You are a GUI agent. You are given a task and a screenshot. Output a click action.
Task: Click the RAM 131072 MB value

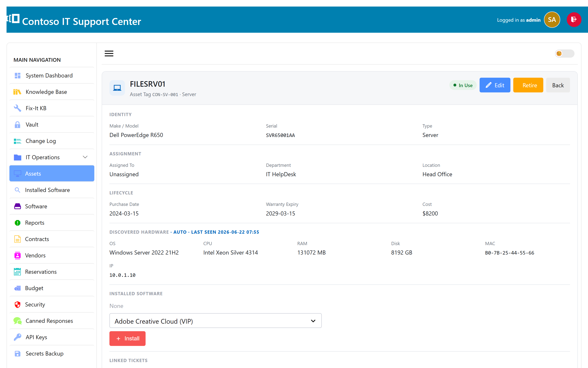point(312,253)
